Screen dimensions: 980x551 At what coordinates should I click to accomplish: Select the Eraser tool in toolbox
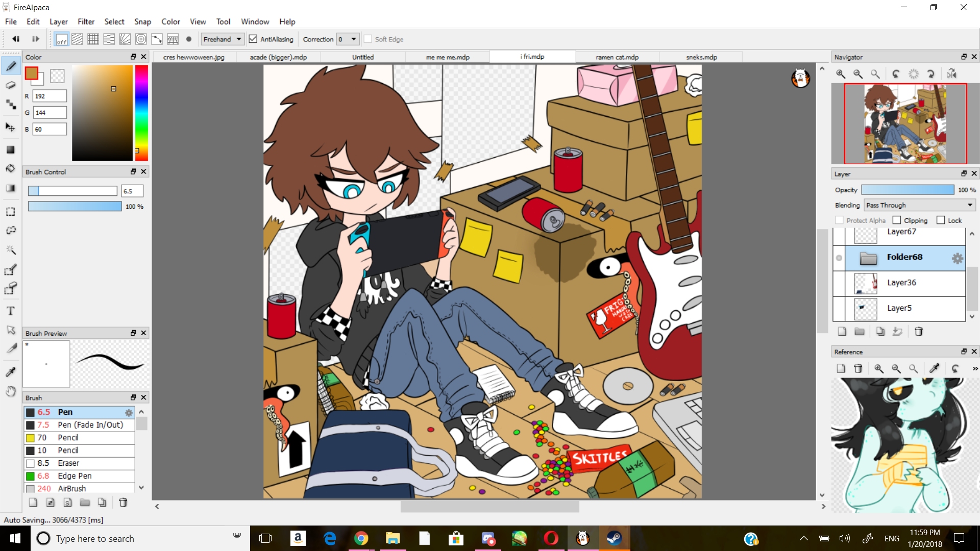point(11,85)
